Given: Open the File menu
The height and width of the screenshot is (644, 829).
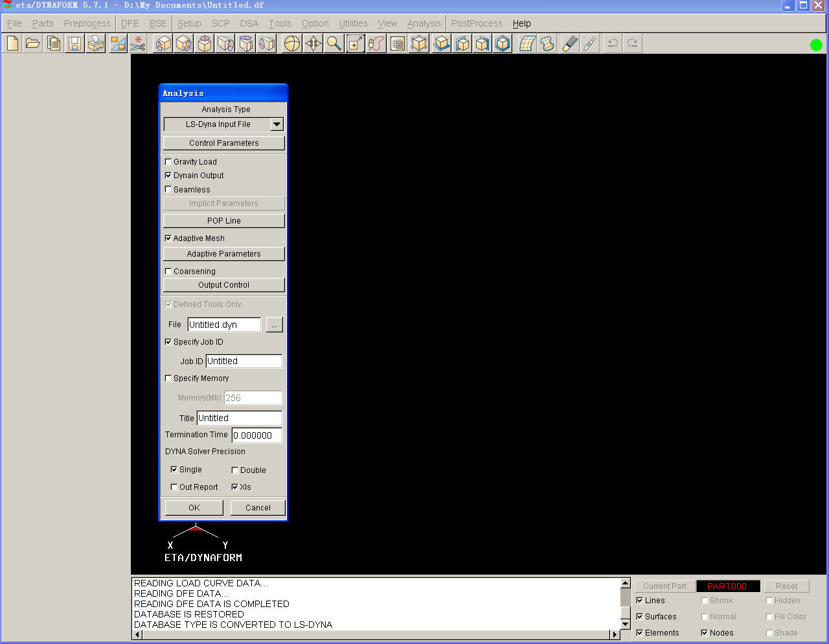Looking at the screenshot, I should coord(14,23).
